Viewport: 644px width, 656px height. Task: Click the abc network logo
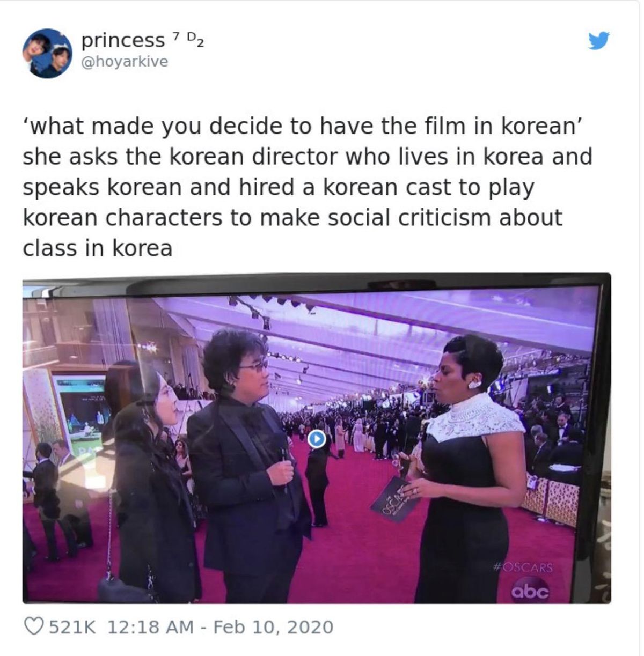point(530,591)
